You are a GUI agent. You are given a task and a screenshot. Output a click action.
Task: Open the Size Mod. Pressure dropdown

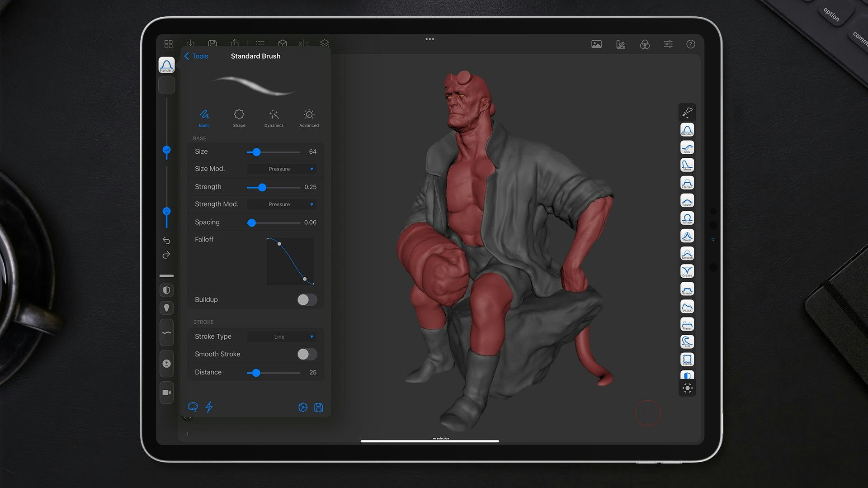282,169
